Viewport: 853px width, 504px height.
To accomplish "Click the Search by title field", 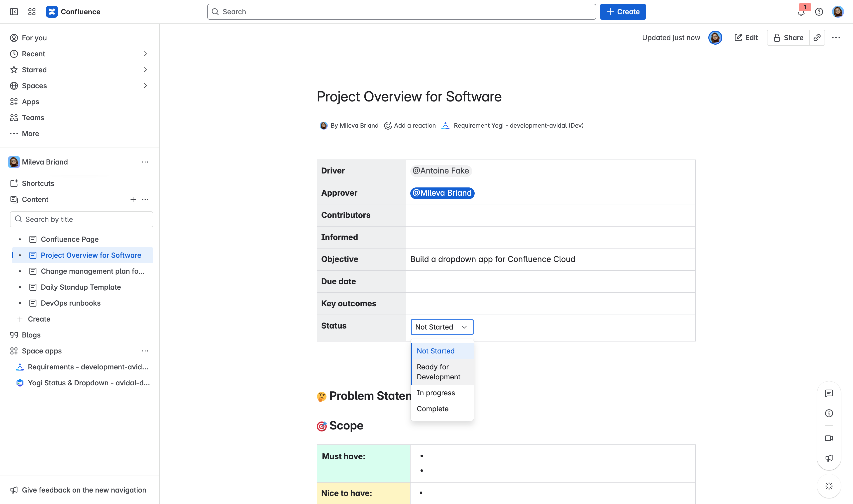I will tap(81, 219).
